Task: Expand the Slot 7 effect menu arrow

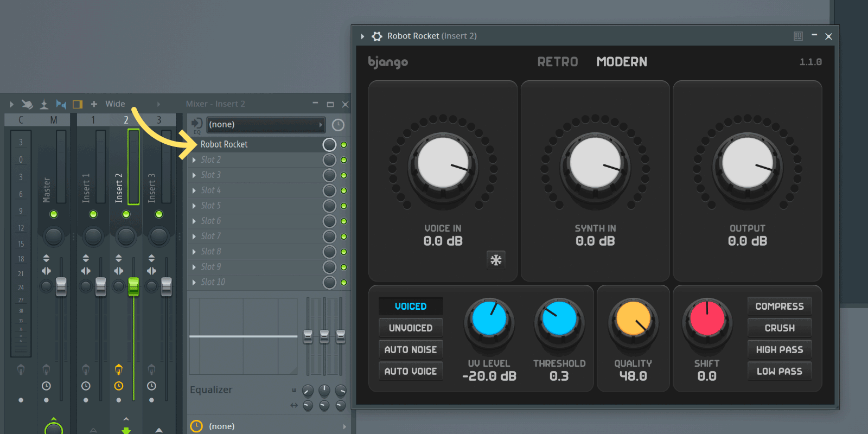Action: coord(194,237)
